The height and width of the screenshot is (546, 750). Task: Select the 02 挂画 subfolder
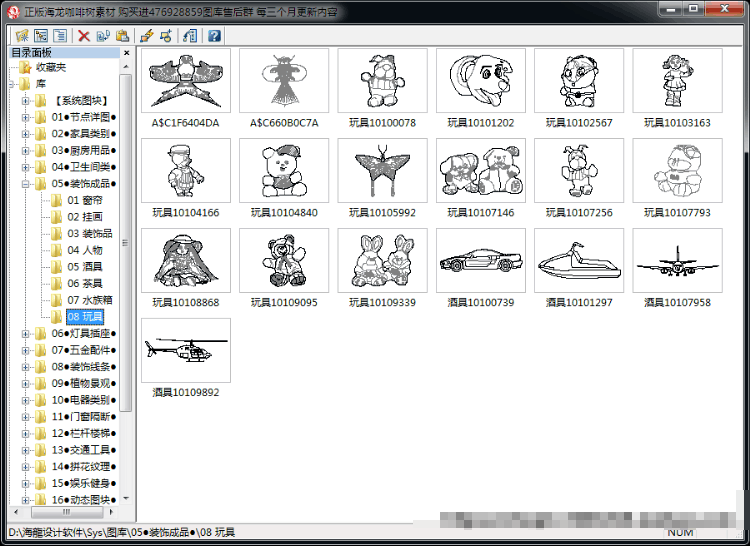coord(85,217)
